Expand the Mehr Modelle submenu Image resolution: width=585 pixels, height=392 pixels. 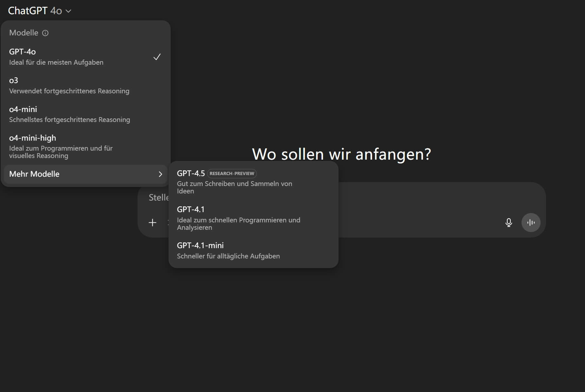85,174
